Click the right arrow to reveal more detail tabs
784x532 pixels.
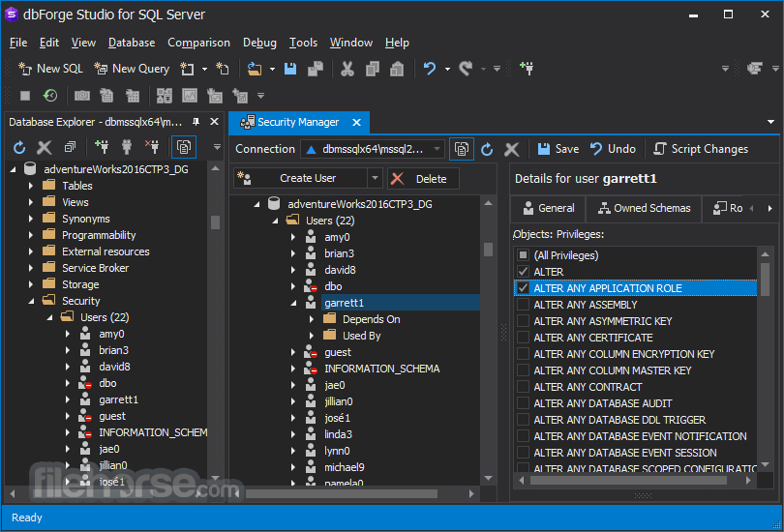pos(770,208)
